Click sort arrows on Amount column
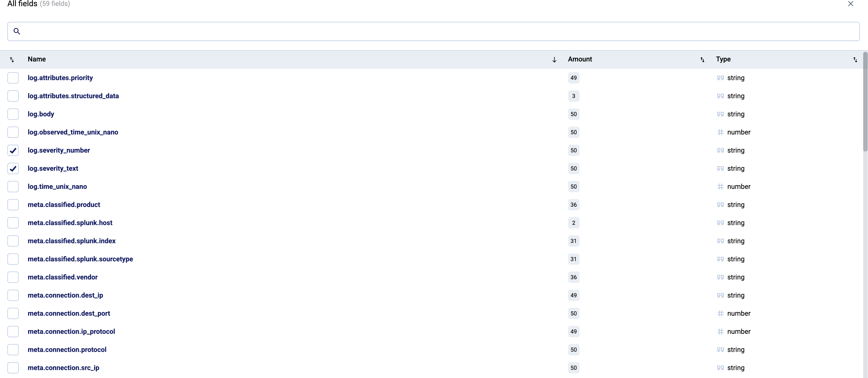This screenshot has height=378, width=868. [x=702, y=59]
